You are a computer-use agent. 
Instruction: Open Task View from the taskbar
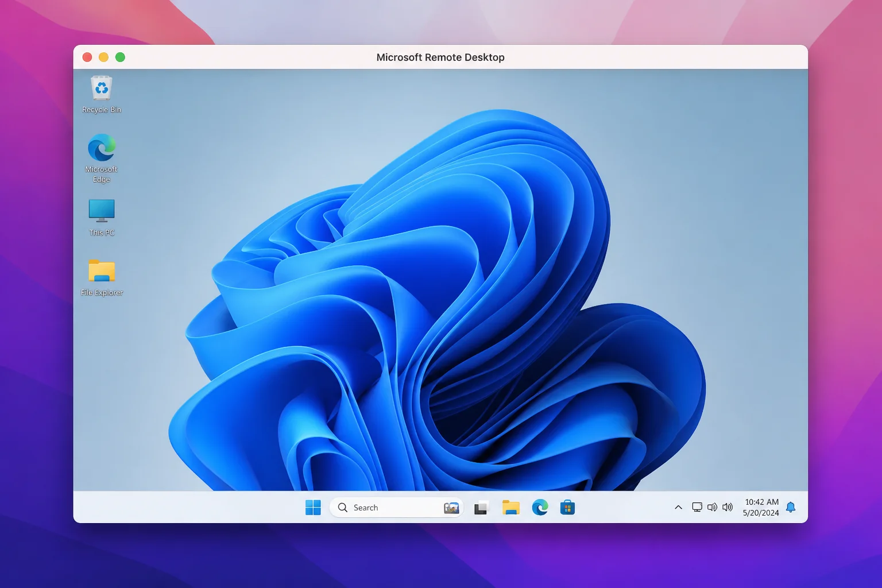pyautogui.click(x=481, y=508)
